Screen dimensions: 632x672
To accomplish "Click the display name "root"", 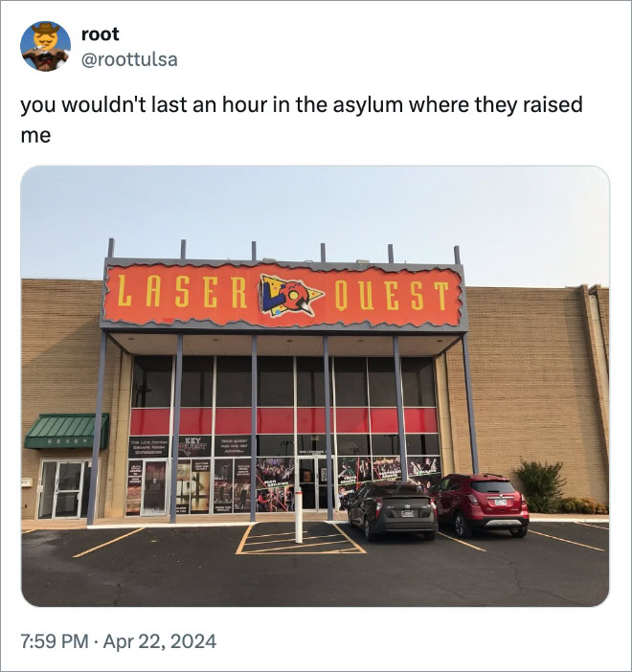I will click(100, 34).
